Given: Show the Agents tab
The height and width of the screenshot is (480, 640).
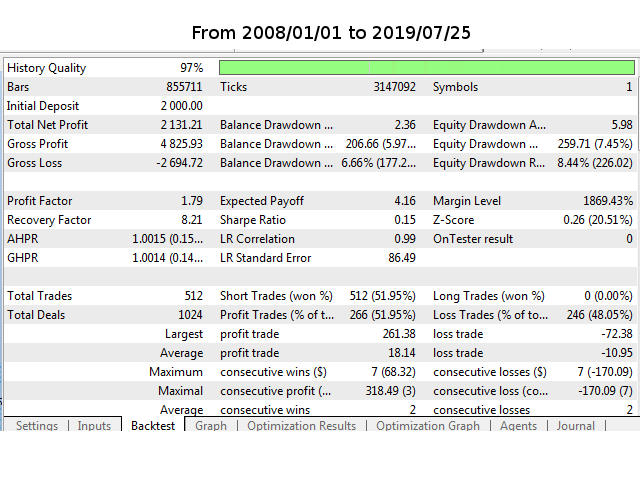Looking at the screenshot, I should pyautogui.click(x=517, y=426).
